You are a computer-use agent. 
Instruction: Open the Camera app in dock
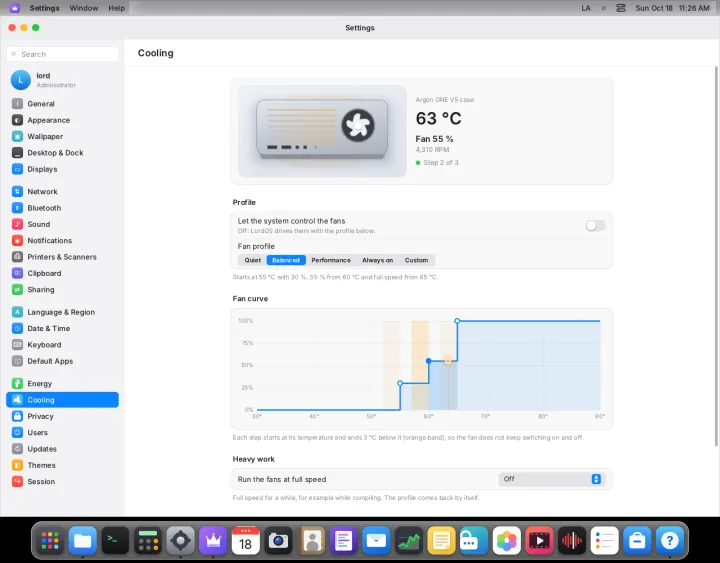pos(278,540)
